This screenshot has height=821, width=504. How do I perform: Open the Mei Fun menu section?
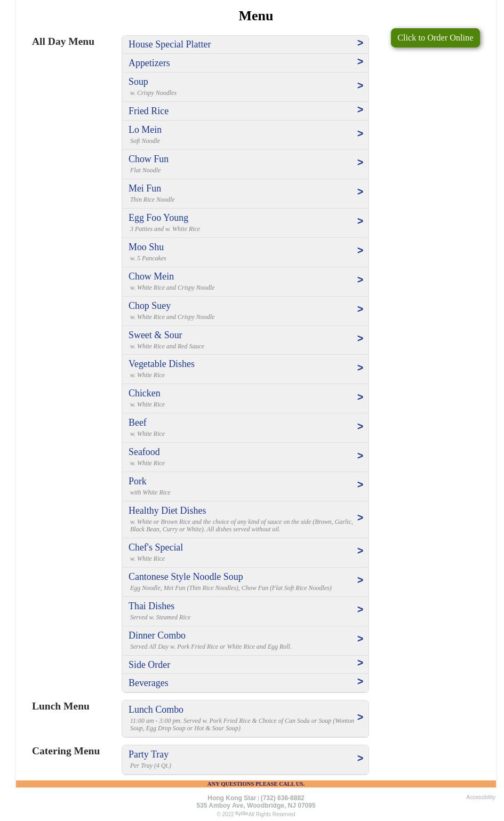point(145,188)
